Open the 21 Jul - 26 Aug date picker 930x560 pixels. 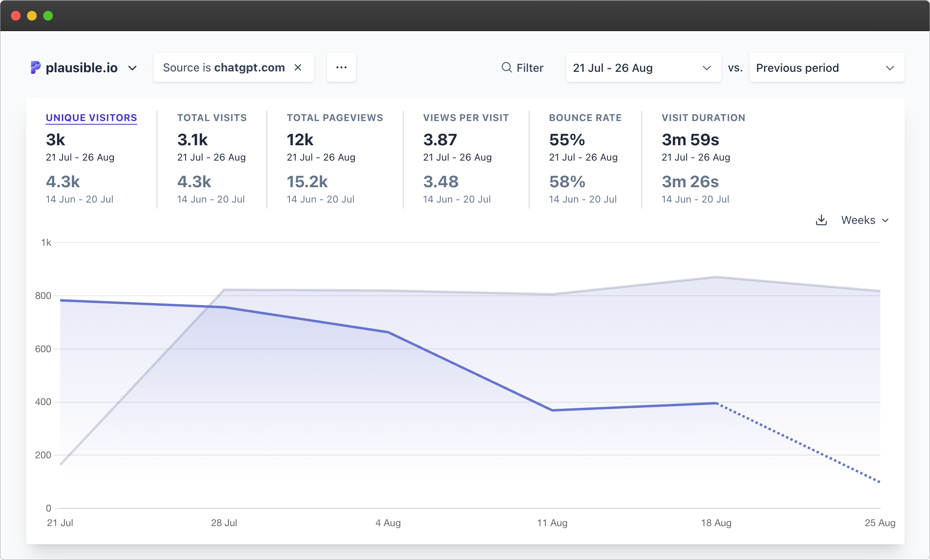tap(643, 67)
